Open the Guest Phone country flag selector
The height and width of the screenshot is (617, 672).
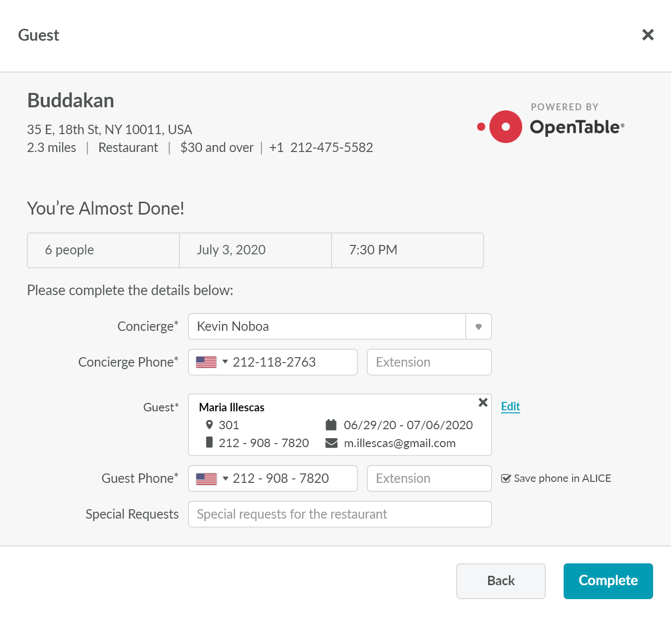211,478
